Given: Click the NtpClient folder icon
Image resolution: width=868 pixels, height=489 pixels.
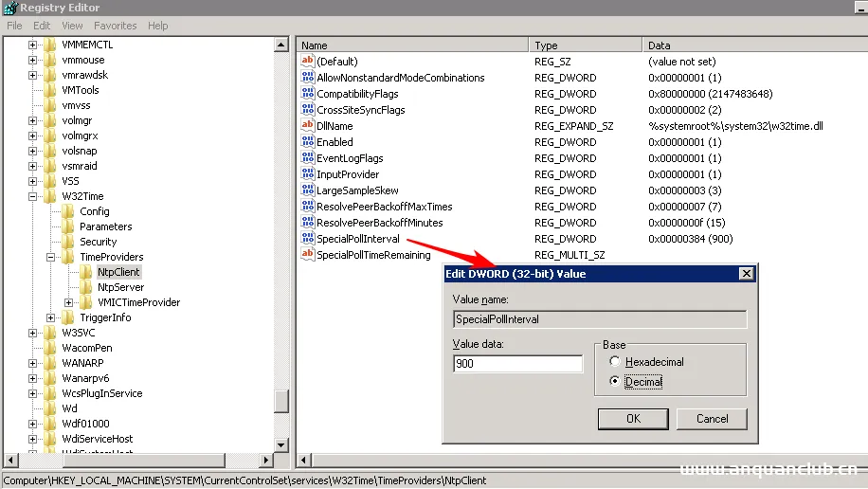Looking at the screenshot, I should click(86, 272).
